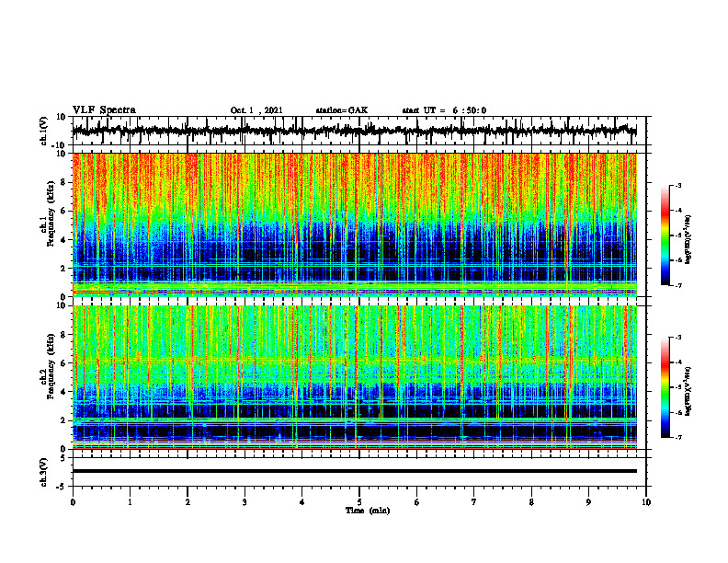Screen dimensions: 728x563
Task: Click the "-4" tick on the ch.2 colorbar
Action: pos(677,362)
